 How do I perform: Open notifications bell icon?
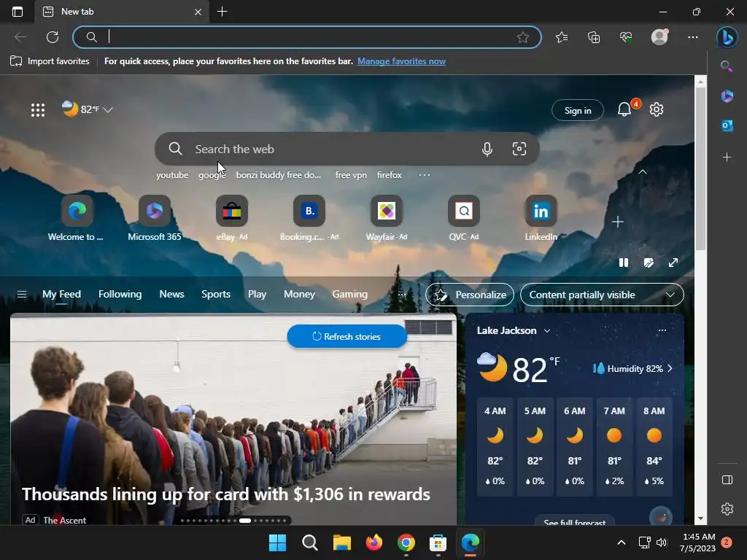(624, 109)
